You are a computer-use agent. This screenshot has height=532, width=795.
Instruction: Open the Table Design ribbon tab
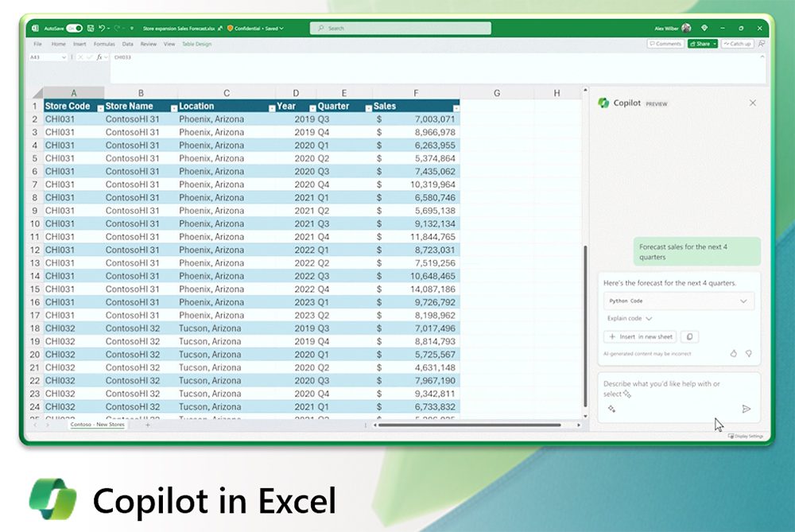pos(196,44)
